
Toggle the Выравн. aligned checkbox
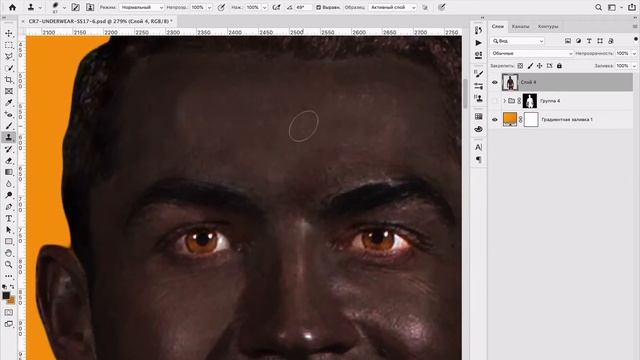pyautogui.click(x=318, y=7)
